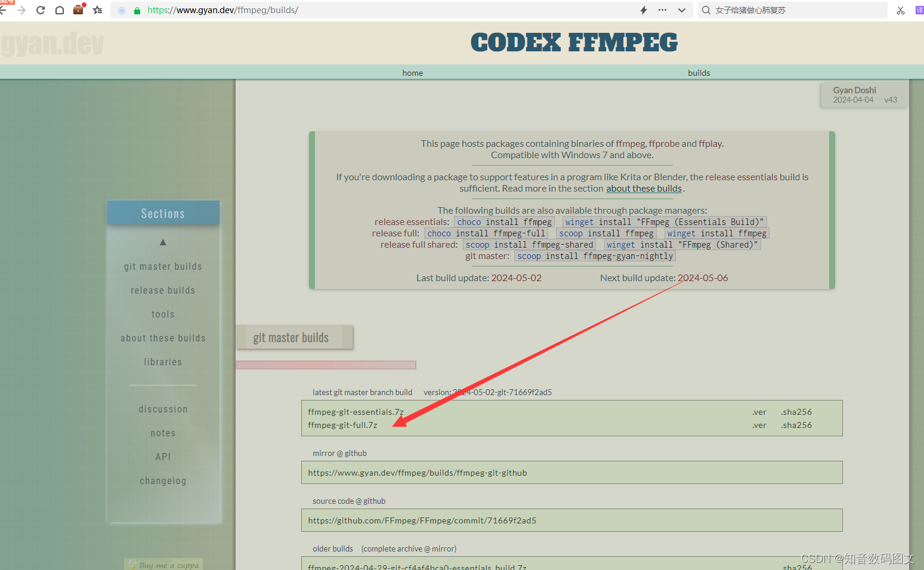Open the 'about these builds' link
This screenshot has width=924, height=570.
[644, 188]
